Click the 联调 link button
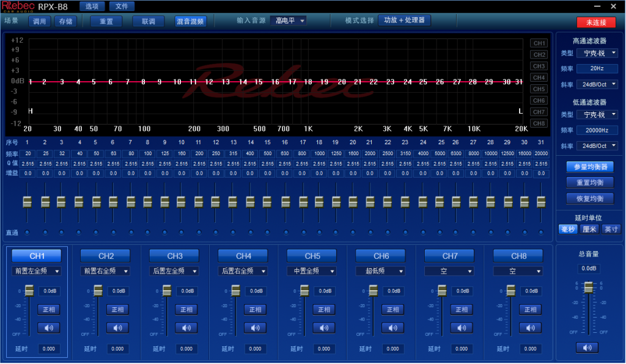 pos(149,21)
